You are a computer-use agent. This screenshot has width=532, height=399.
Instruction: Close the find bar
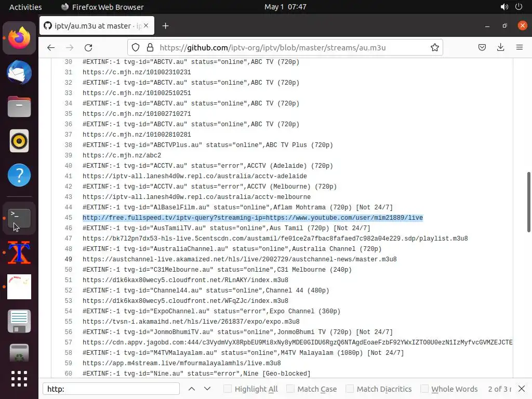pos(522,389)
